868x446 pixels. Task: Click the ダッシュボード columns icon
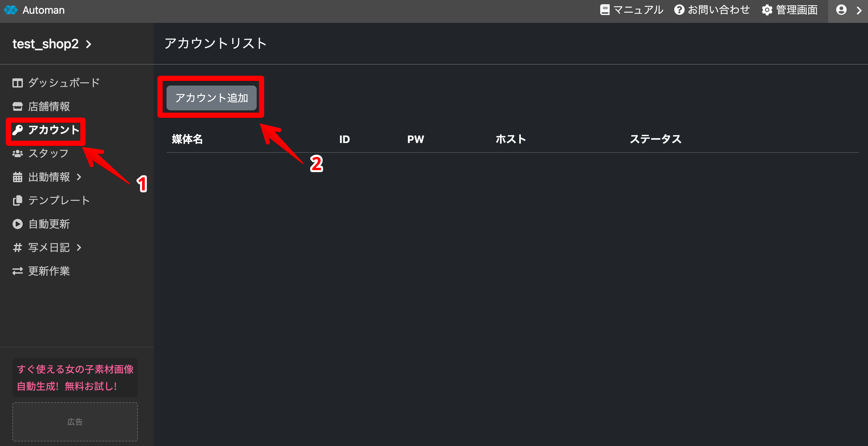18,83
